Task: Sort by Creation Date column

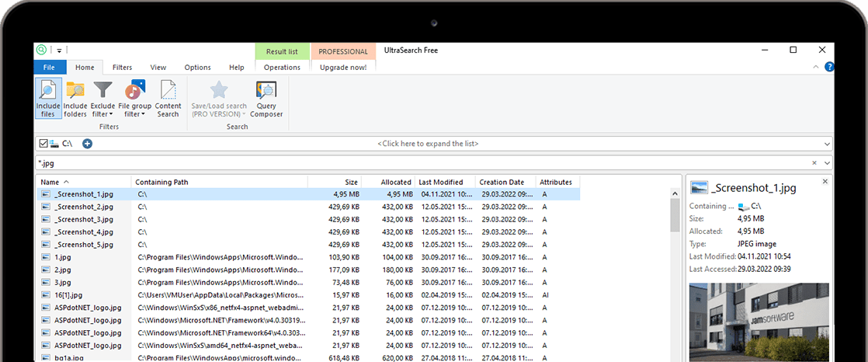Action: (x=505, y=182)
